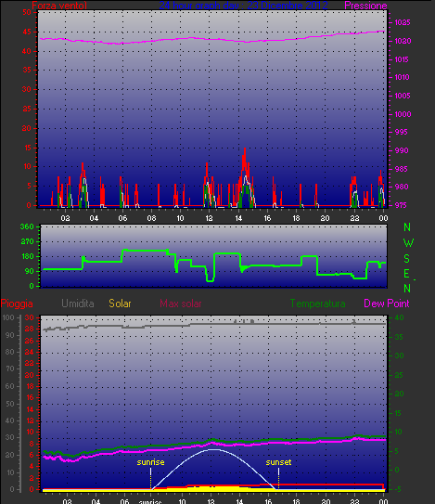Click the 360 wind direction scale value

(27, 226)
